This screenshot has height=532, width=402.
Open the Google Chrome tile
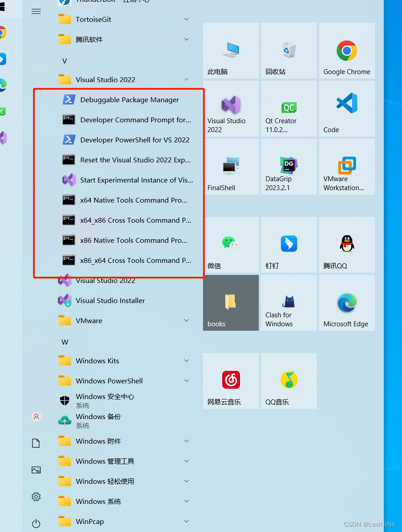347,51
